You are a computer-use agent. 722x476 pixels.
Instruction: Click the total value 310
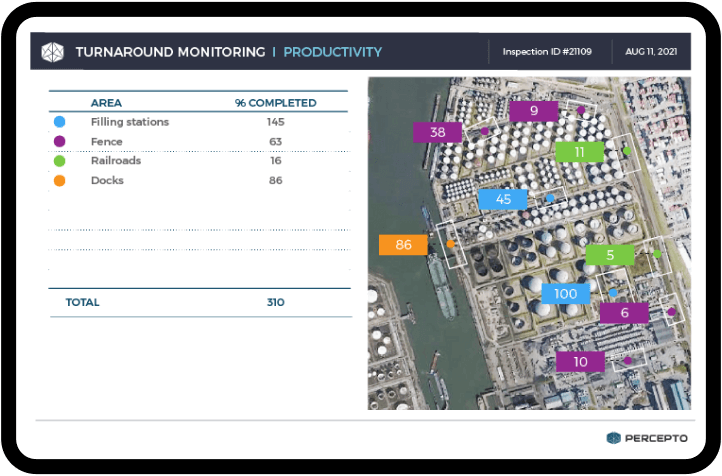click(275, 302)
